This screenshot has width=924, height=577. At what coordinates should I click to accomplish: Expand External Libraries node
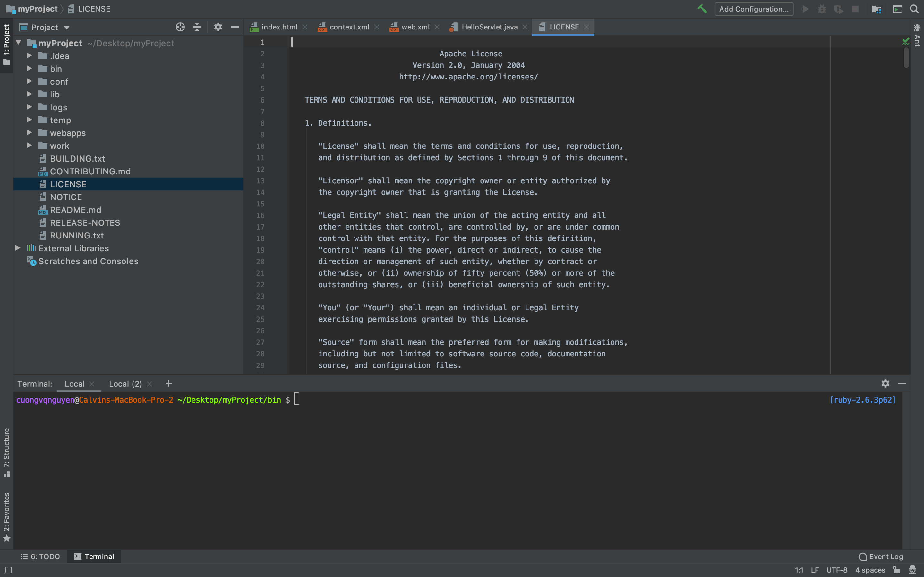18,248
